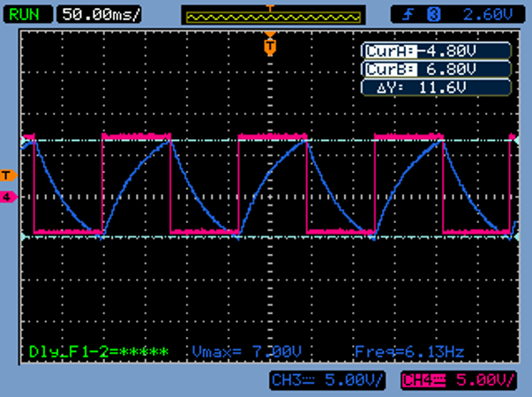Click the Freq=6.13Hz measurement
Image resolution: width=532 pixels, height=397 pixels.
click(409, 352)
